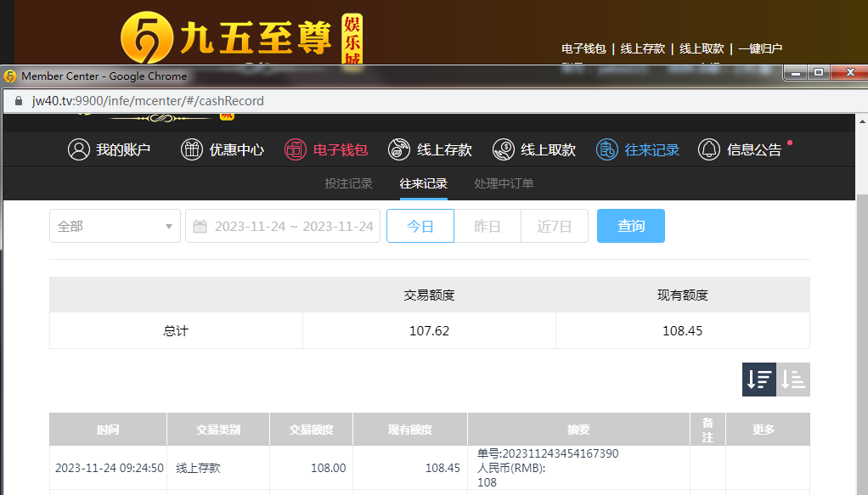Toggle ascending sort order button
This screenshot has width=868, height=495.
[793, 380]
